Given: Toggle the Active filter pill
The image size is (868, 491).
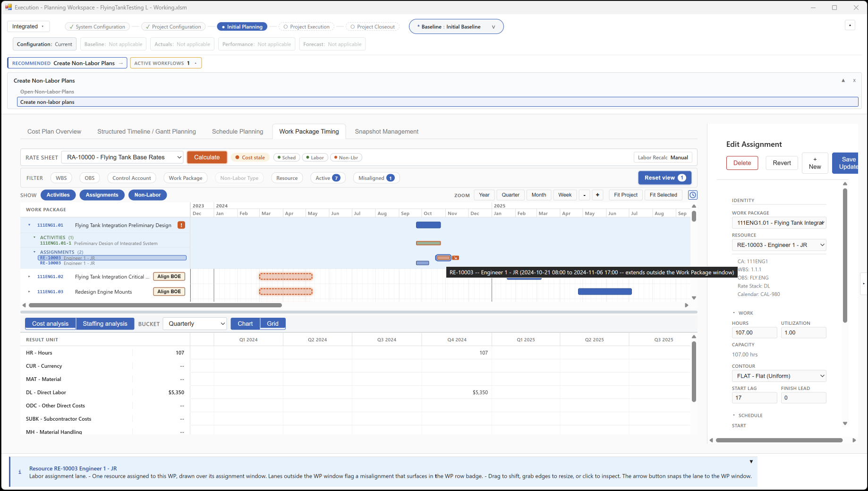Looking at the screenshot, I should [x=328, y=178].
